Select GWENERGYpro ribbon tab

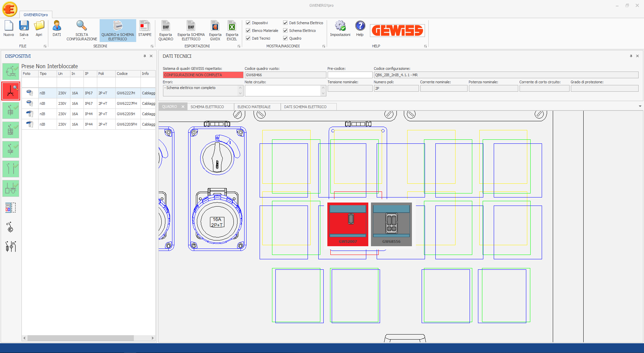(36, 15)
